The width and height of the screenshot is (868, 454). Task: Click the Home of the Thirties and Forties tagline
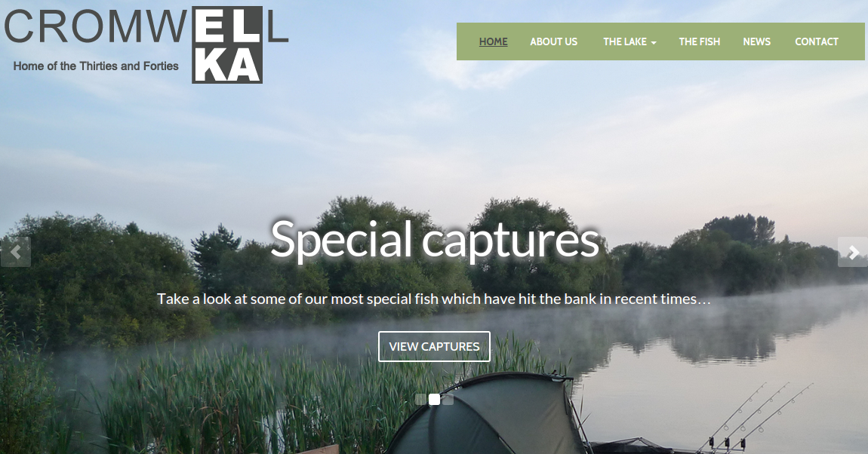click(96, 66)
